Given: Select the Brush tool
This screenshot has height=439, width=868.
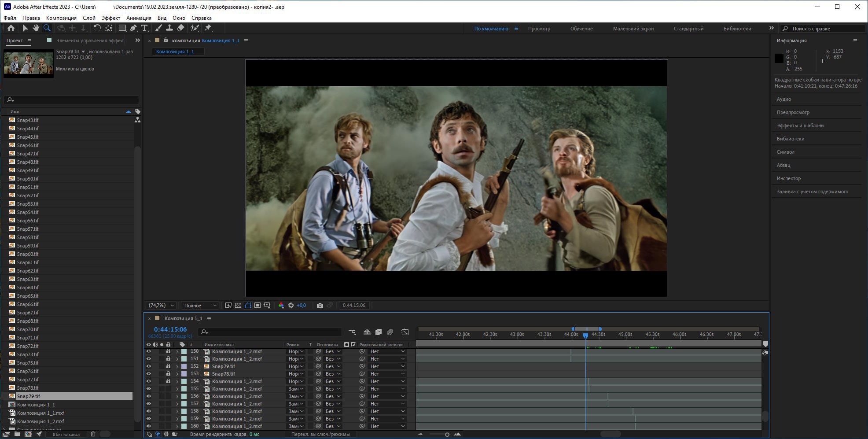Looking at the screenshot, I should tap(158, 28).
